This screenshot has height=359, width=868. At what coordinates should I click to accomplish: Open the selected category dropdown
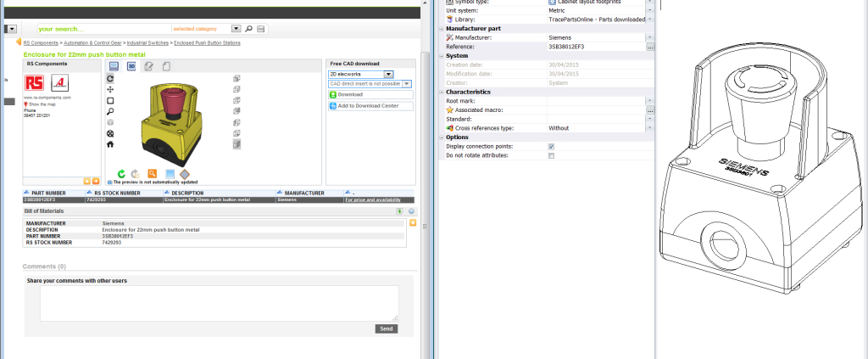tap(236, 29)
